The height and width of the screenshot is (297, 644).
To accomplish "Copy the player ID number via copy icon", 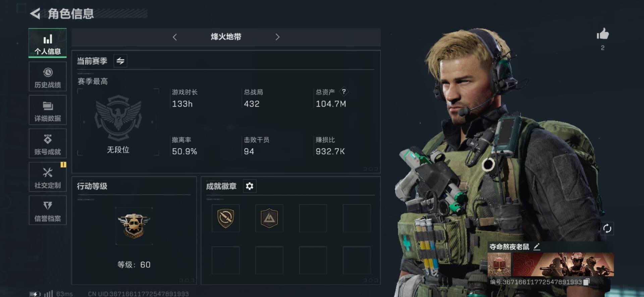I will pos(586,282).
